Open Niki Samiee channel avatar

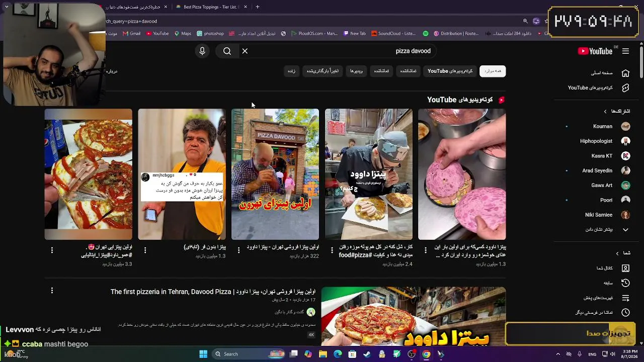[x=625, y=215]
